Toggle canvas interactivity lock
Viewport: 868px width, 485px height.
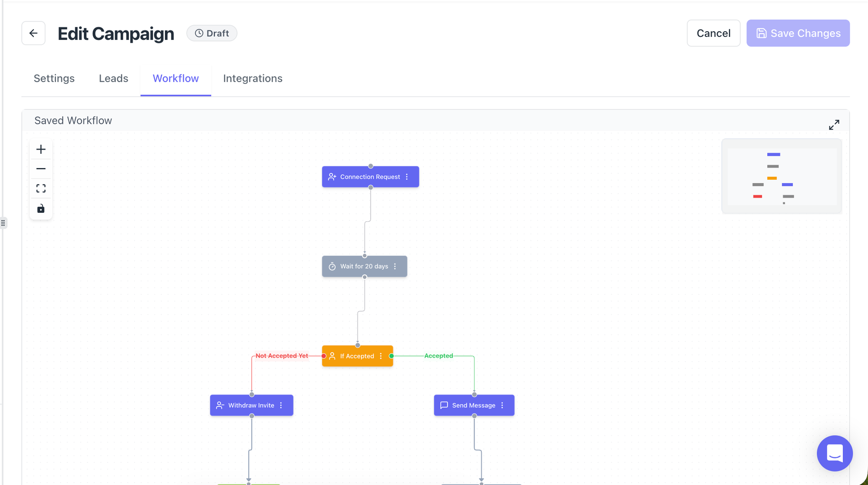(x=41, y=209)
